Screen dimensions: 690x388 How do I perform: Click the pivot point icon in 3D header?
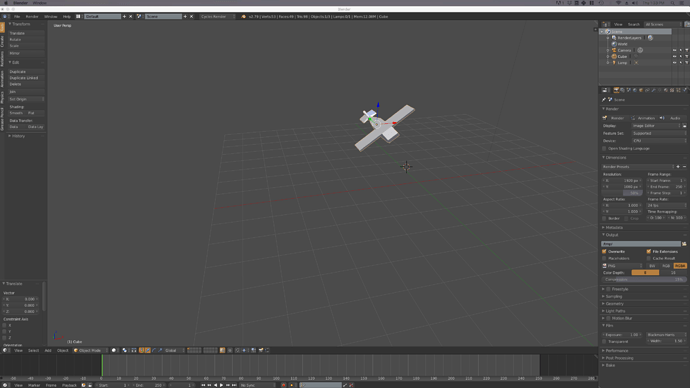[125, 351]
